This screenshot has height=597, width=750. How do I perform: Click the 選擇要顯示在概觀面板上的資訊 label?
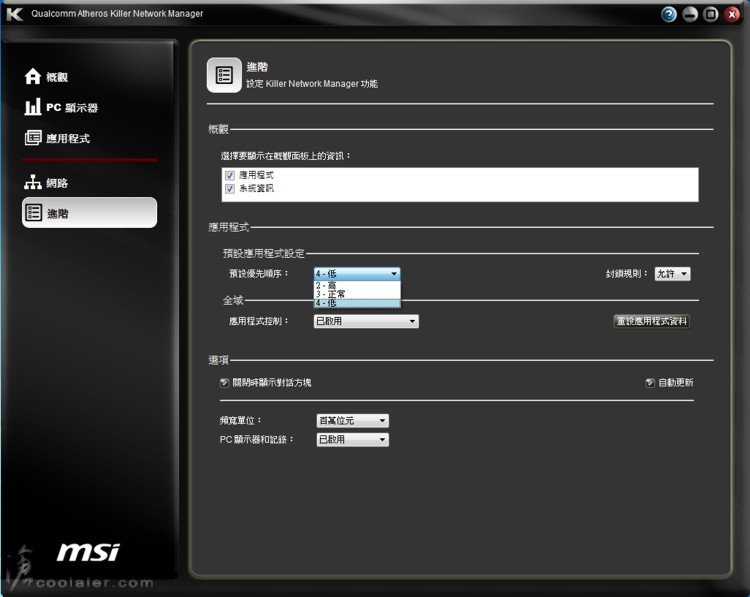[285, 156]
